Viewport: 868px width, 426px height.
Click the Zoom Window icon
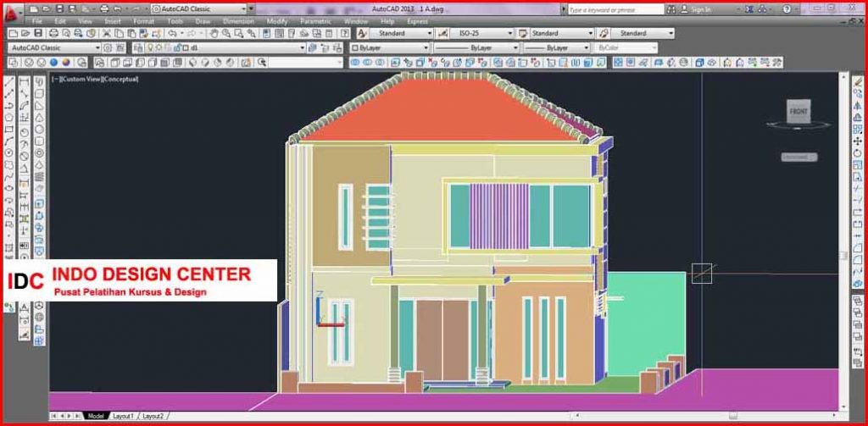238,33
